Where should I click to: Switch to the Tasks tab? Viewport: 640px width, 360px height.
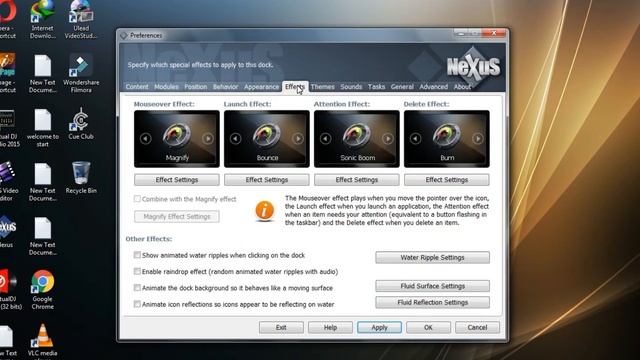click(376, 87)
